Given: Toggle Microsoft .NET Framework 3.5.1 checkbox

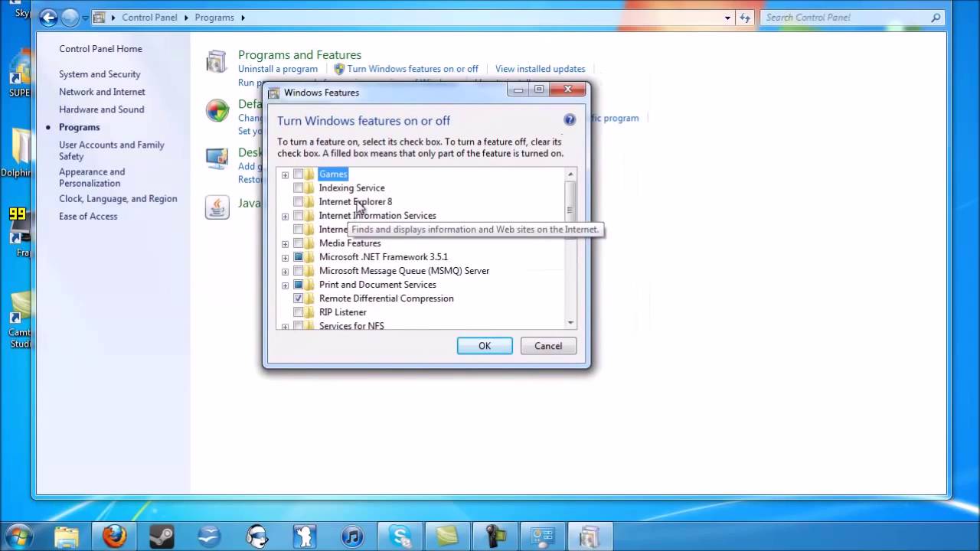Looking at the screenshot, I should pos(299,257).
